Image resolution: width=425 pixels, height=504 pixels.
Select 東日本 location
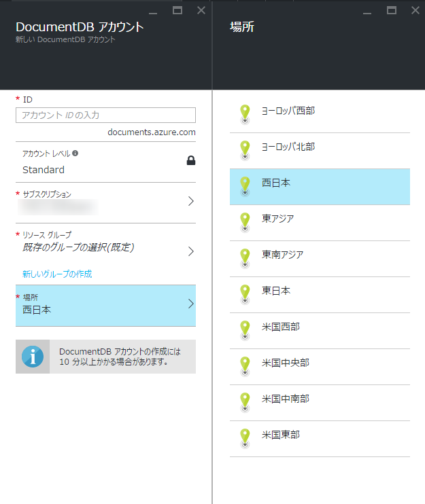pos(320,295)
